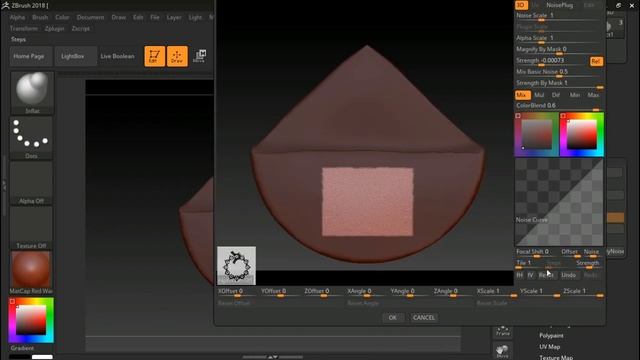
Task: Select the Inflat brush thumbnail
Action: pyautogui.click(x=32, y=93)
